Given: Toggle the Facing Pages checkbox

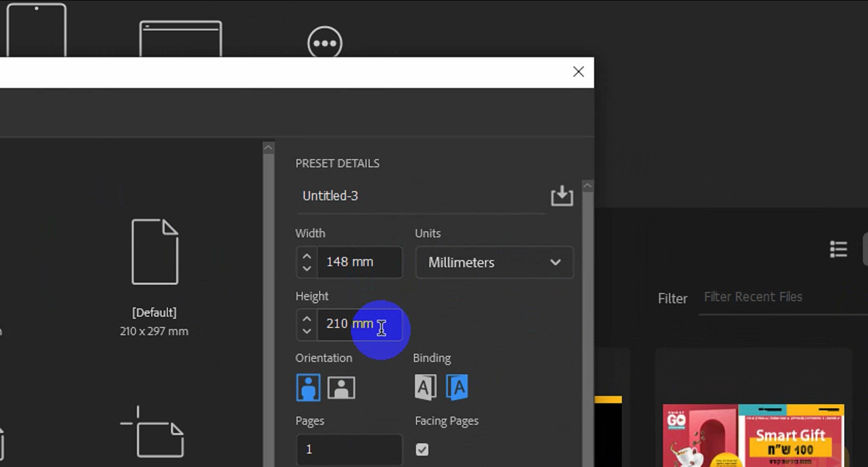Looking at the screenshot, I should pyautogui.click(x=422, y=449).
